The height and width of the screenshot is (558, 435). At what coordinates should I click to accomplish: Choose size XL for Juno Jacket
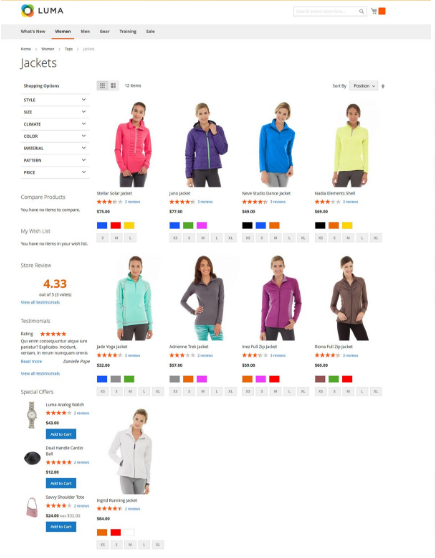click(x=231, y=238)
